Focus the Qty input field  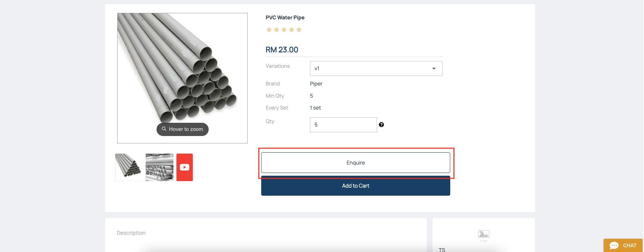[343, 125]
